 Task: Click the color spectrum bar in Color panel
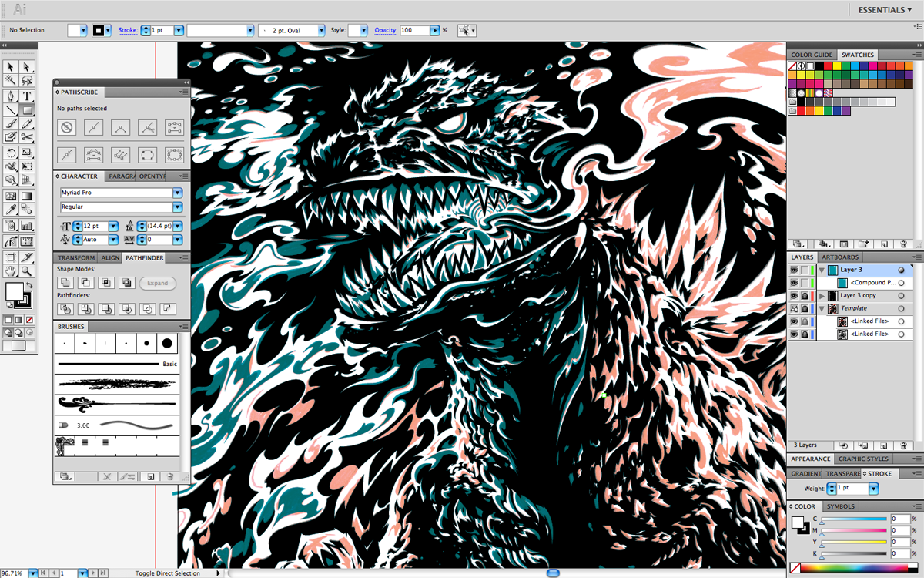855,569
